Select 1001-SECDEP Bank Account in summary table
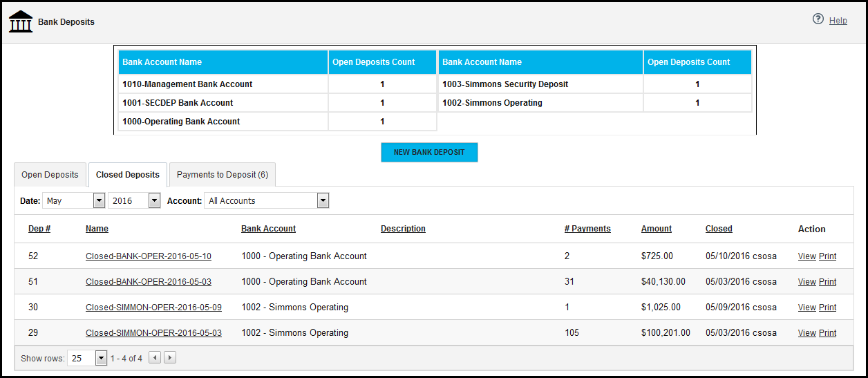The height and width of the screenshot is (378, 868). 178,103
